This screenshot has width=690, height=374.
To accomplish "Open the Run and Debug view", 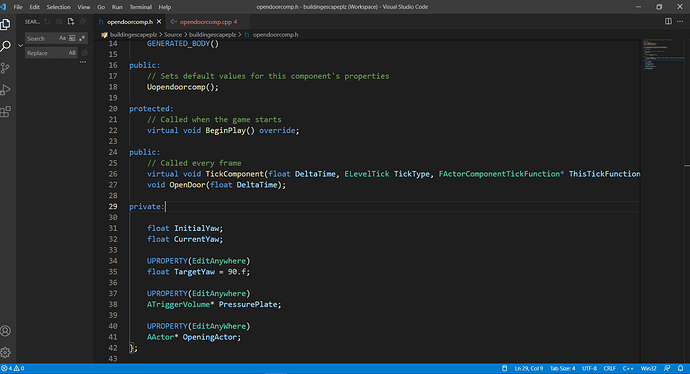I will (6, 90).
